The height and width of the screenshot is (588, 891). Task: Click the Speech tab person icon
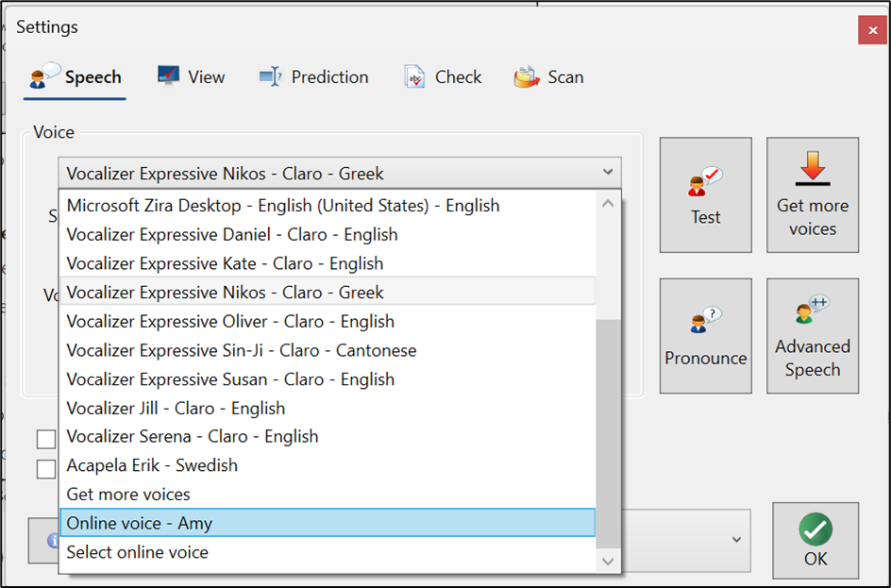(x=44, y=76)
